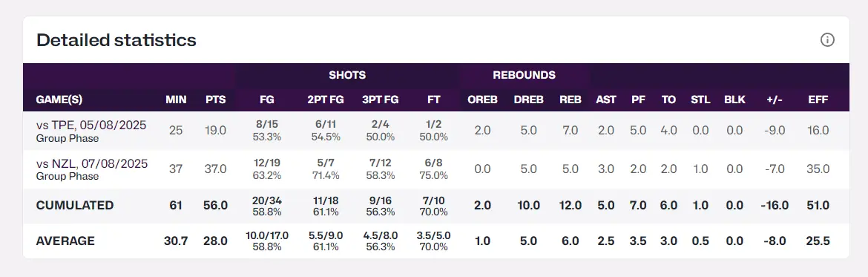The image size is (868, 277).
Task: Click the STL column header
Action: click(701, 100)
